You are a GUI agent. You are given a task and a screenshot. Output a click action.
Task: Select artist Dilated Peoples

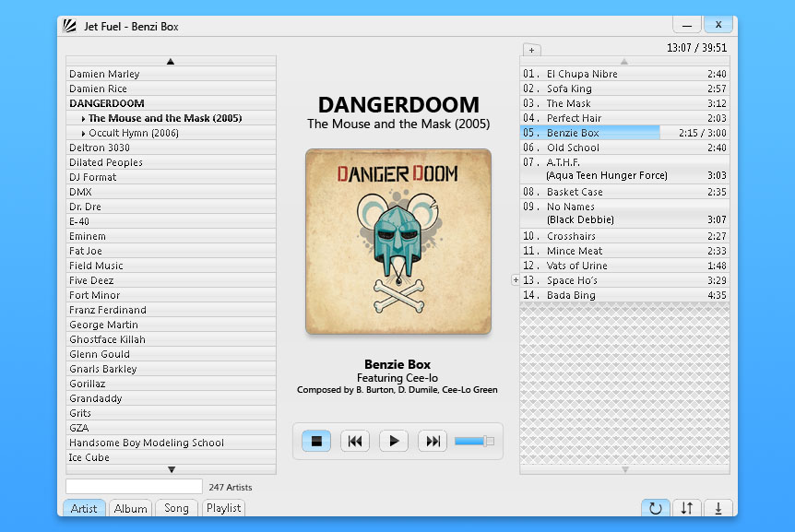171,162
